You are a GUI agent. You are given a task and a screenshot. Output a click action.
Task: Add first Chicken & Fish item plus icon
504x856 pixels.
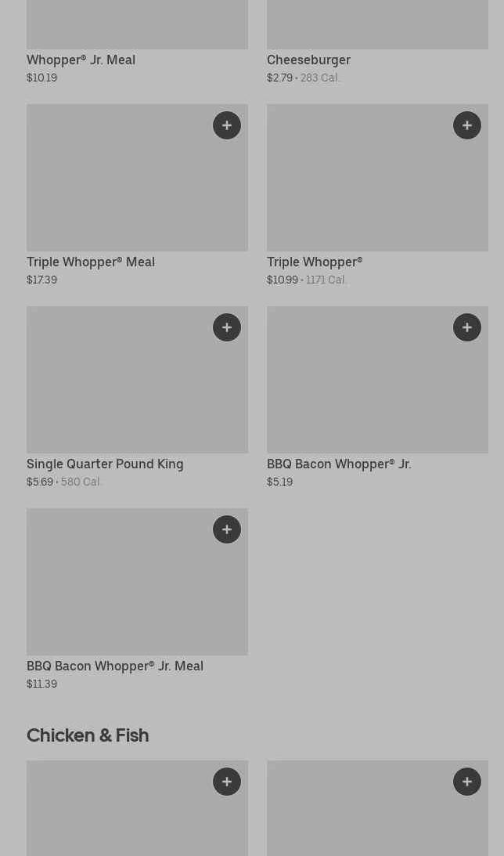pyautogui.click(x=227, y=782)
